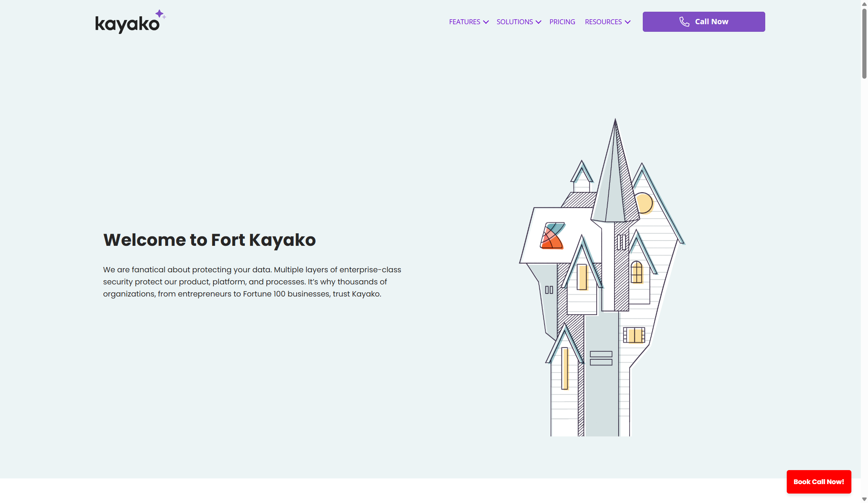This screenshot has height=503, width=868.
Task: Click the 'Welcome to Fort Kayako' heading
Action: point(209,240)
